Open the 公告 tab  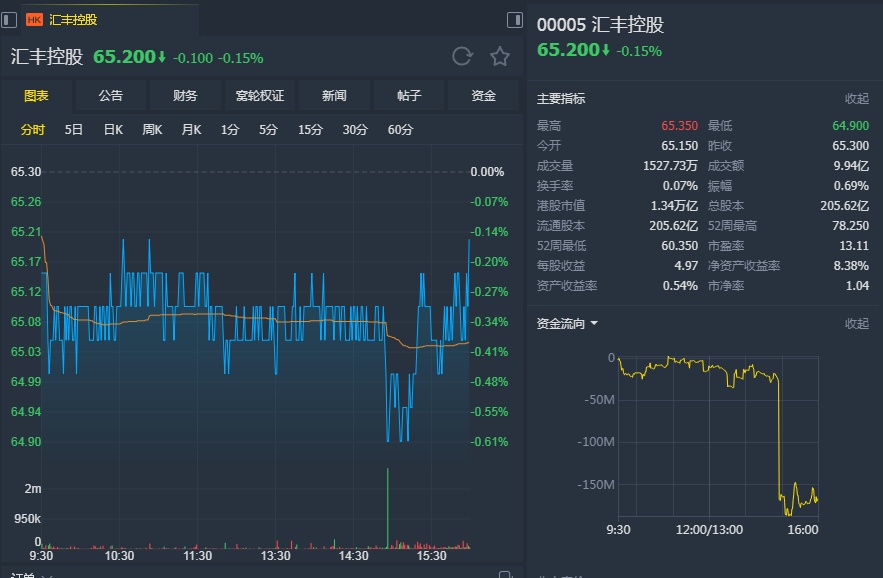[110, 96]
